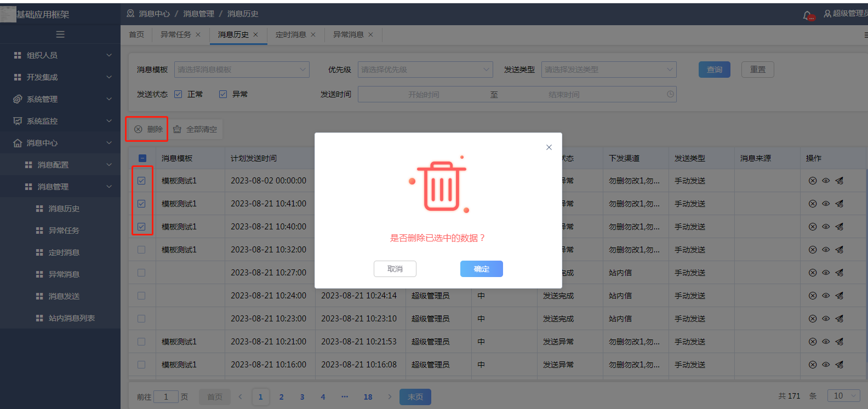View the 10:23:00 row with the eye icon

[x=826, y=319]
